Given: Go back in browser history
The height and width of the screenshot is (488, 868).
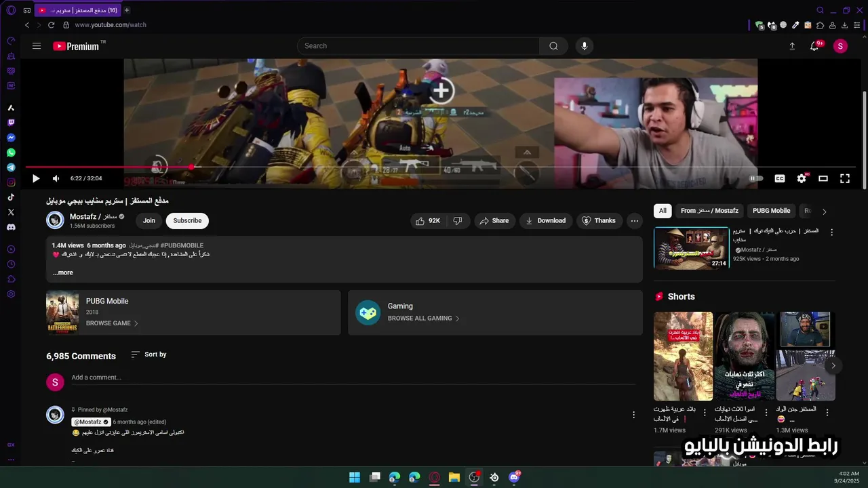Looking at the screenshot, I should pos(27,25).
